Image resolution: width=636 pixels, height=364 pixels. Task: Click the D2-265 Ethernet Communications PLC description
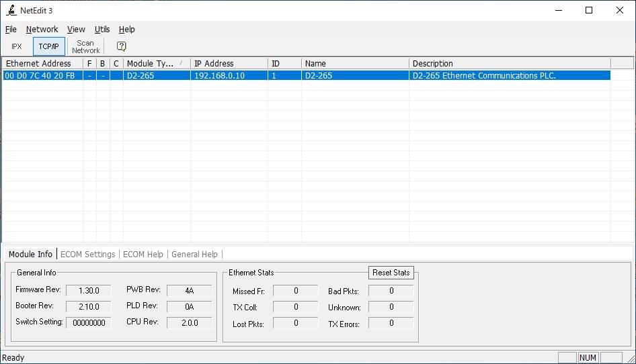tap(510, 75)
